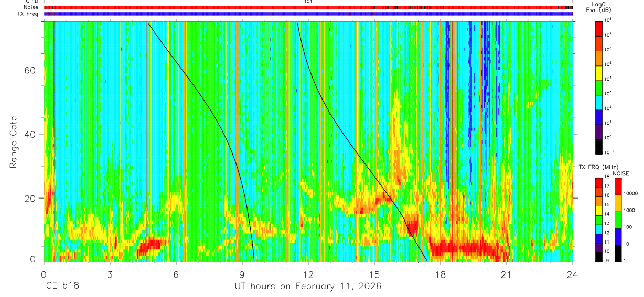Click the cyan segment of TX FRQ colorbar
The image size is (644, 297).
[x=600, y=229]
